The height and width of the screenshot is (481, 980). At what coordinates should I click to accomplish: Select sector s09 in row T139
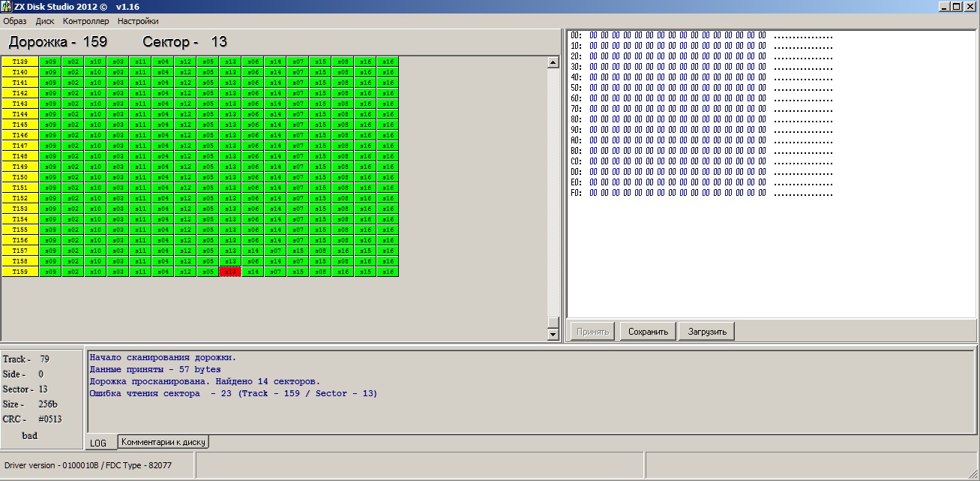pyautogui.click(x=50, y=62)
